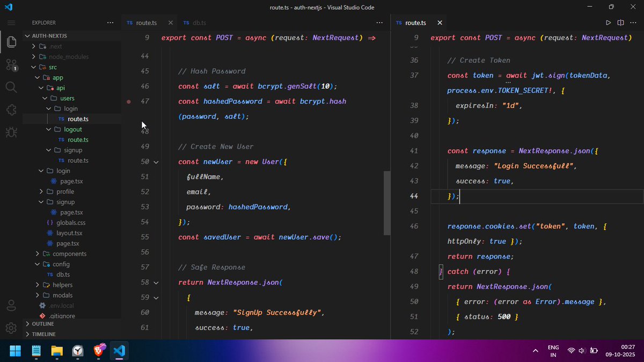Open the .env.local file
This screenshot has width=644, height=362.
coord(61,306)
